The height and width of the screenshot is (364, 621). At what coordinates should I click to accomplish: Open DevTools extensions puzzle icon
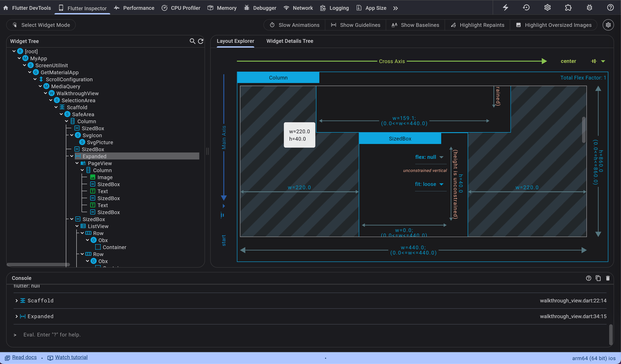point(568,7)
